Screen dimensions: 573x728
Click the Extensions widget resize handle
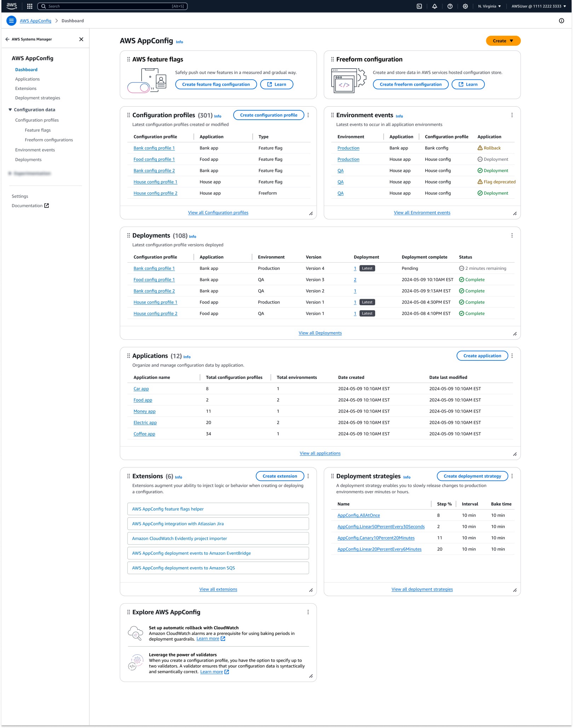click(311, 590)
